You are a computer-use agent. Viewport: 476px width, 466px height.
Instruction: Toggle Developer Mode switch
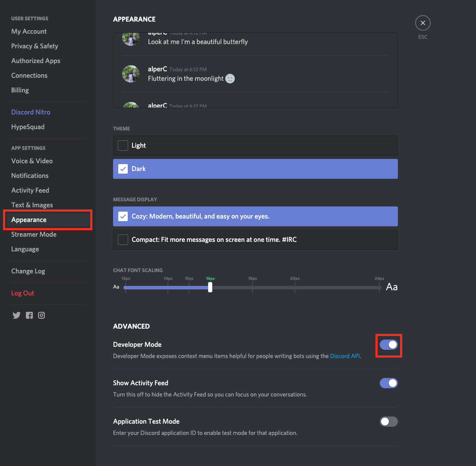pyautogui.click(x=388, y=345)
